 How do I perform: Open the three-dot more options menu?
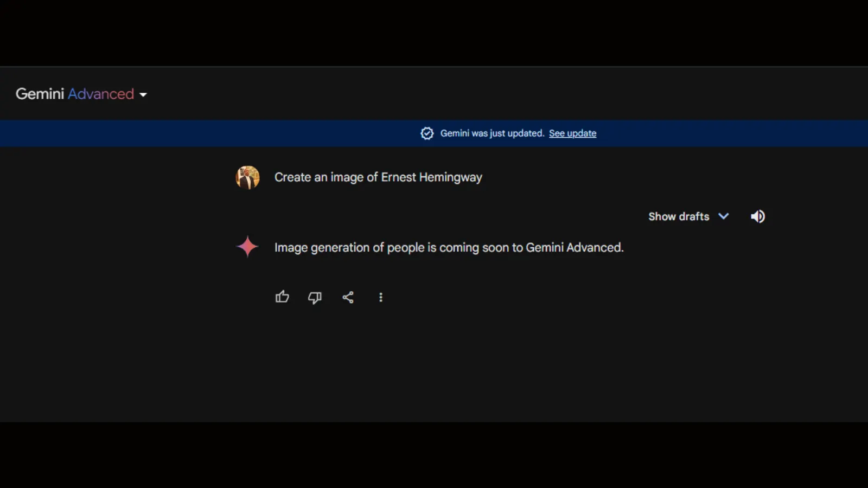point(381,297)
